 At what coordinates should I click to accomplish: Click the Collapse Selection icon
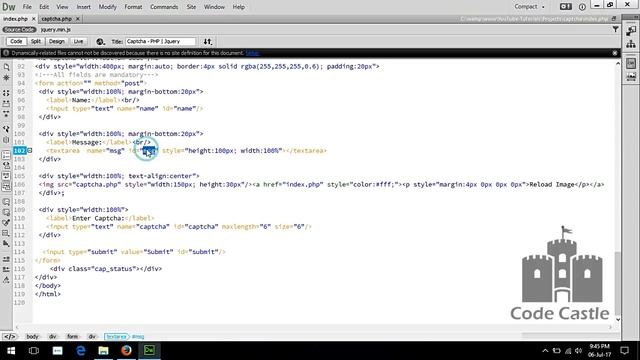pyautogui.click(x=6, y=104)
